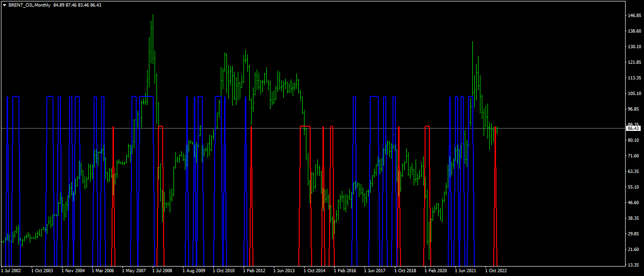Viewport: 644px width, 276px height.
Task: Click the 1 Jun 2017 date label
Action: 375,271
